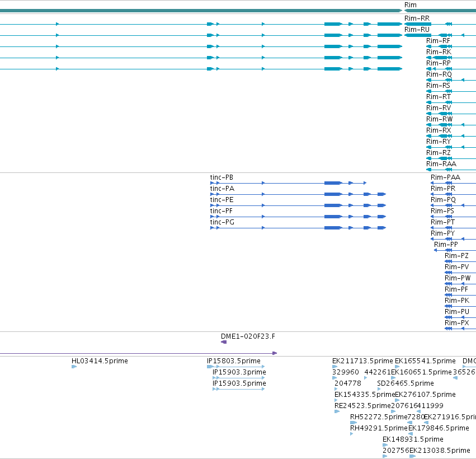Viewport: 476px width, 459px height.
Task: Select the Rim-RV transcript
Action: pyautogui.click(x=439, y=108)
